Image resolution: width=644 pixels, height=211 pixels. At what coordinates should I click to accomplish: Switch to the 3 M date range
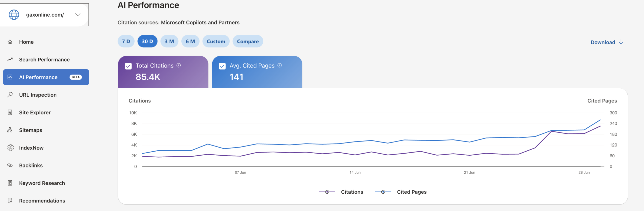pos(169,41)
